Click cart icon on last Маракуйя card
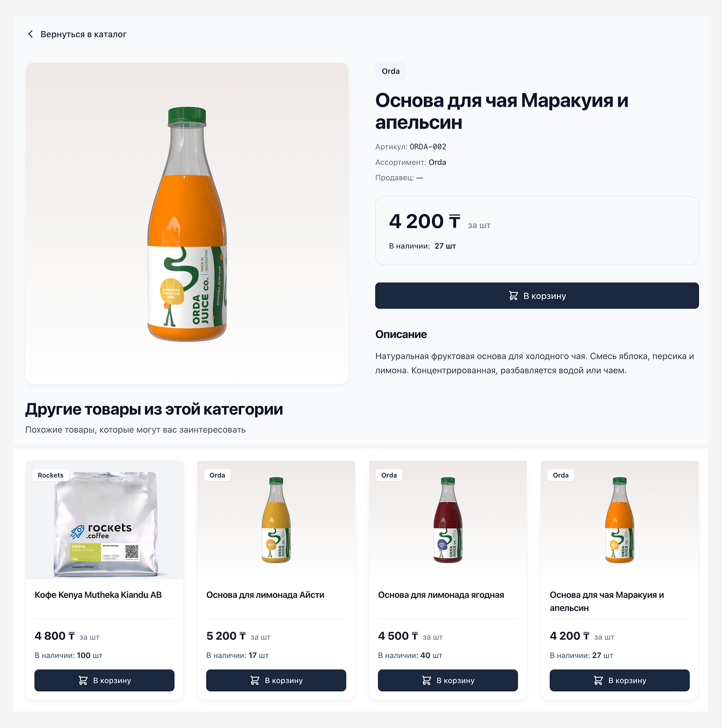Image resolution: width=722 pixels, height=728 pixels. 598,680
